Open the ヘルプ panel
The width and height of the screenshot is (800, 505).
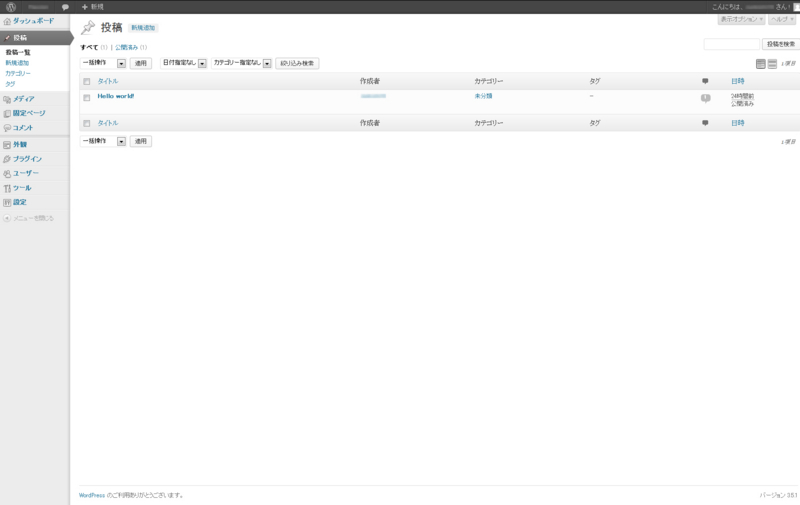[782, 19]
